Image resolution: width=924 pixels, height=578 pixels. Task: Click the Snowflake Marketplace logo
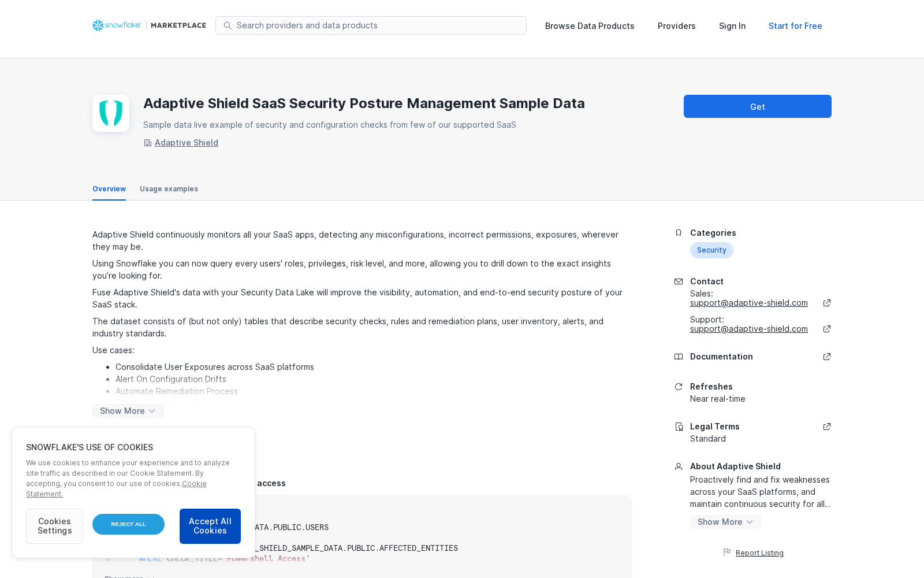(149, 25)
